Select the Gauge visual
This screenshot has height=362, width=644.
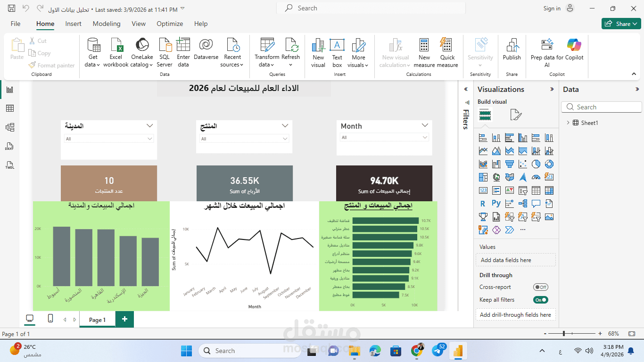pos(536,177)
